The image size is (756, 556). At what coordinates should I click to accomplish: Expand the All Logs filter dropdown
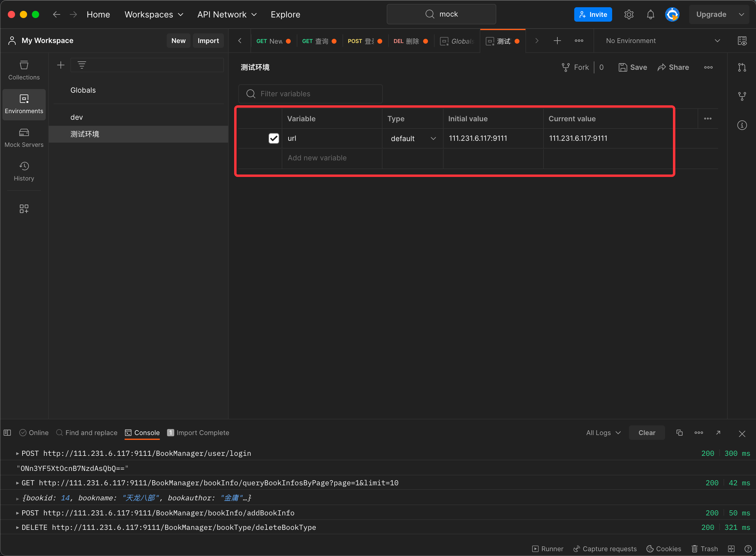603,433
